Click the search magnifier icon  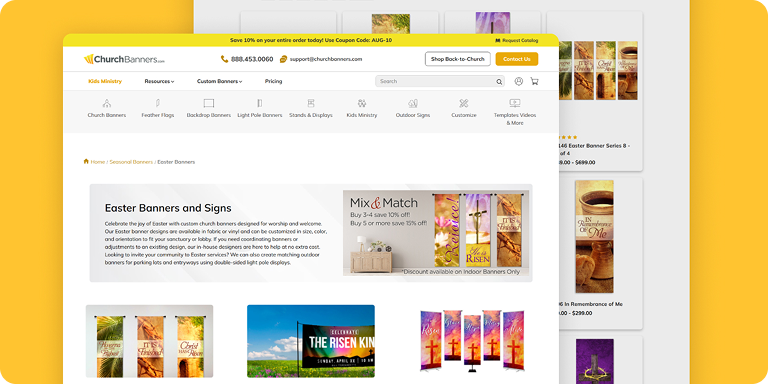[x=499, y=82]
